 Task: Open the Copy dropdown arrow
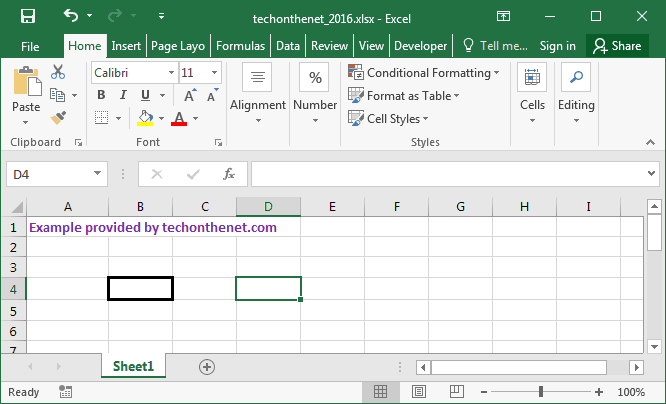(74, 95)
